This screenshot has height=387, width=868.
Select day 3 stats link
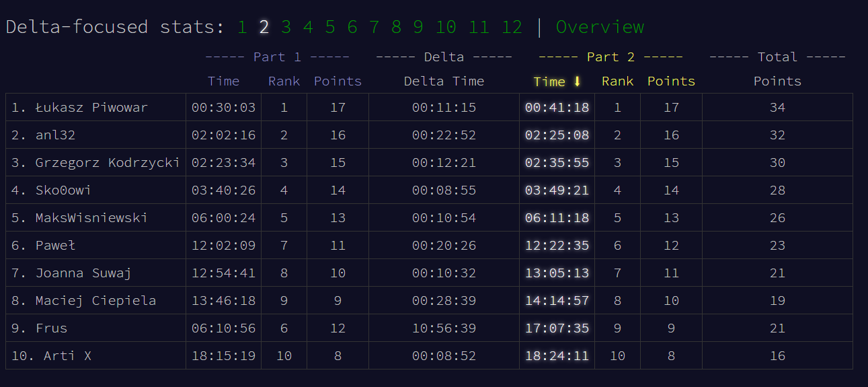[x=286, y=27]
